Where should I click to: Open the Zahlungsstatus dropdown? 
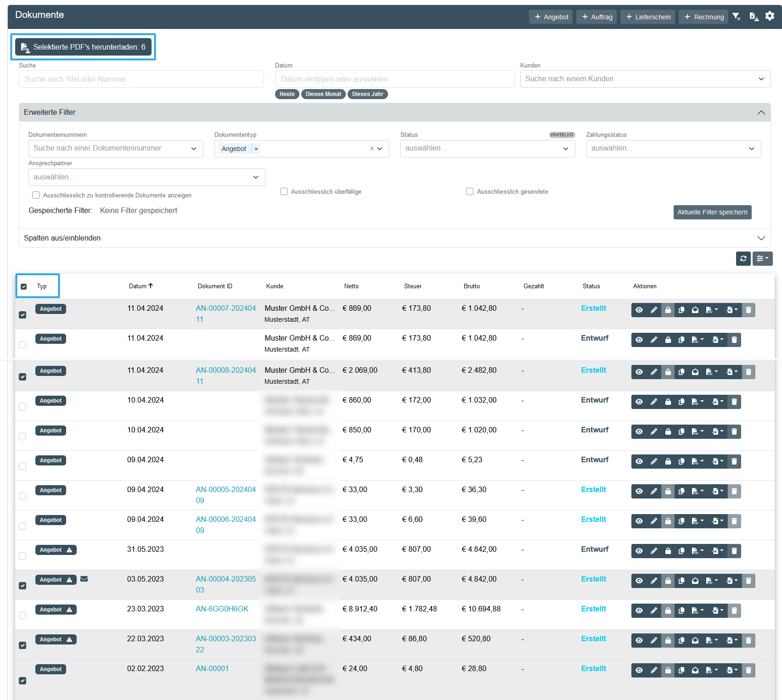[673, 148]
